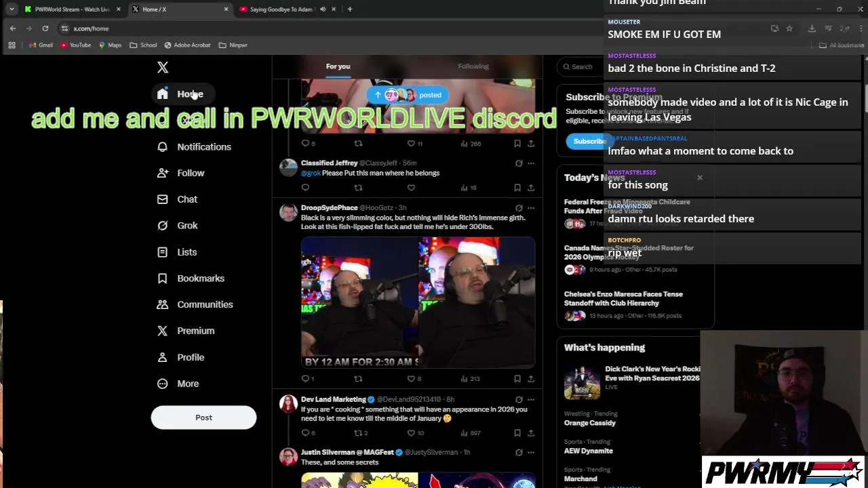868x488 pixels.
Task: View analytics on Classified Jeffrey's post
Action: coord(469,188)
